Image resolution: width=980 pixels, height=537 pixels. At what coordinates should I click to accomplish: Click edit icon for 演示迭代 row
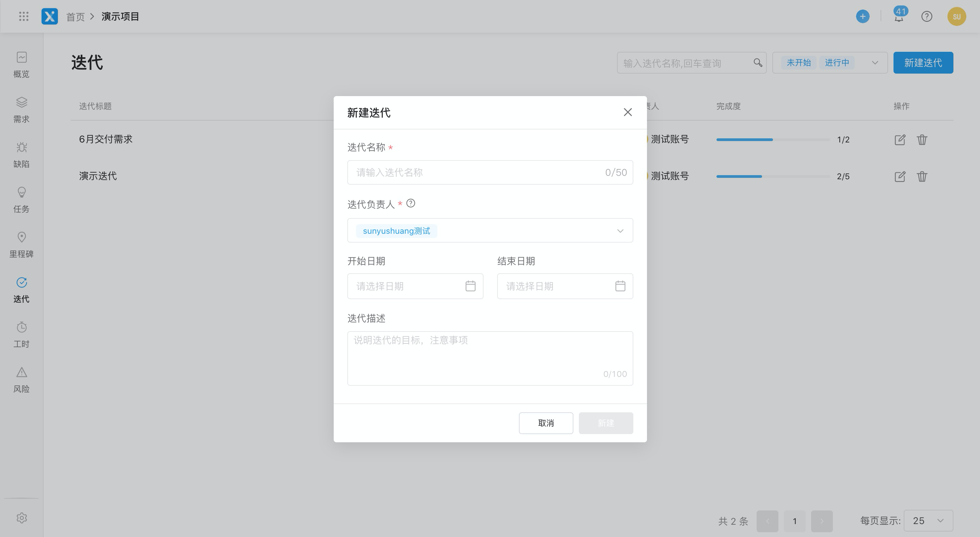900,177
